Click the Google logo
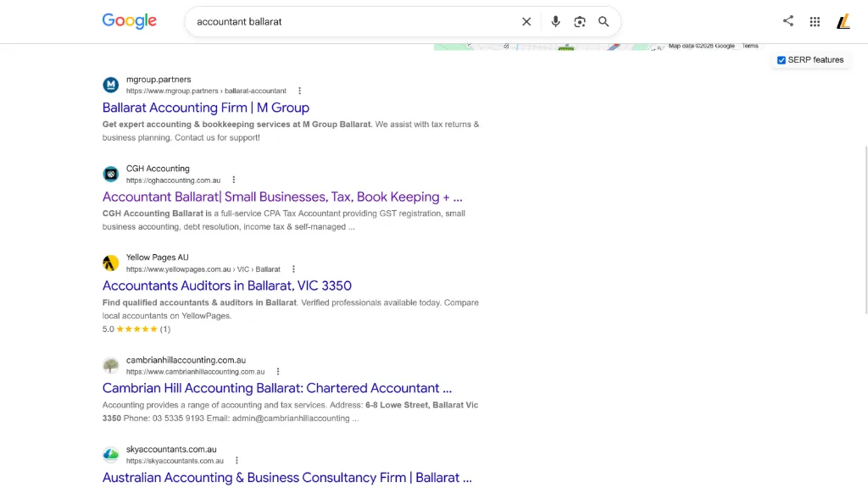The image size is (868, 488). click(130, 21)
